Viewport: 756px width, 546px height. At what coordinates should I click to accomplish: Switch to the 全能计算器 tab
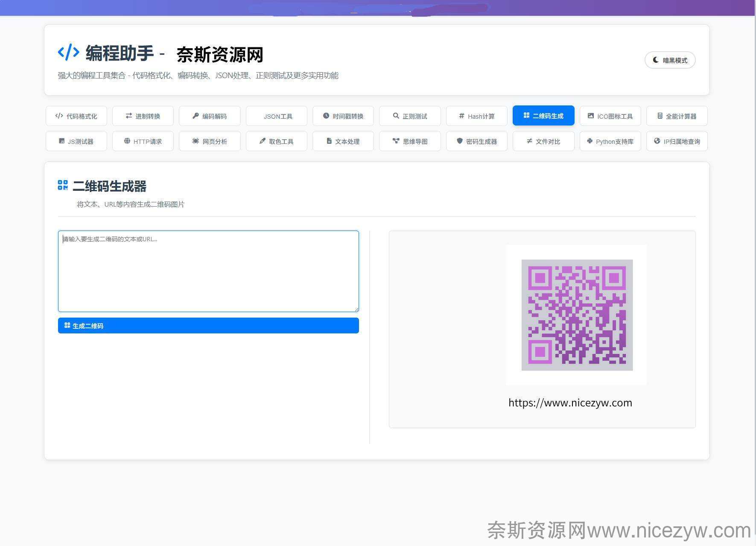pyautogui.click(x=677, y=116)
